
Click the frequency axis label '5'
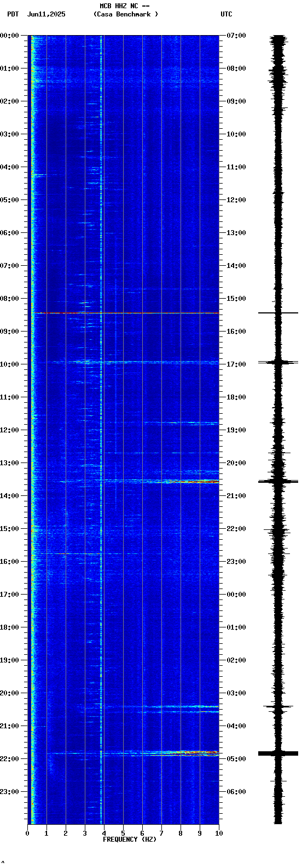[123, 833]
